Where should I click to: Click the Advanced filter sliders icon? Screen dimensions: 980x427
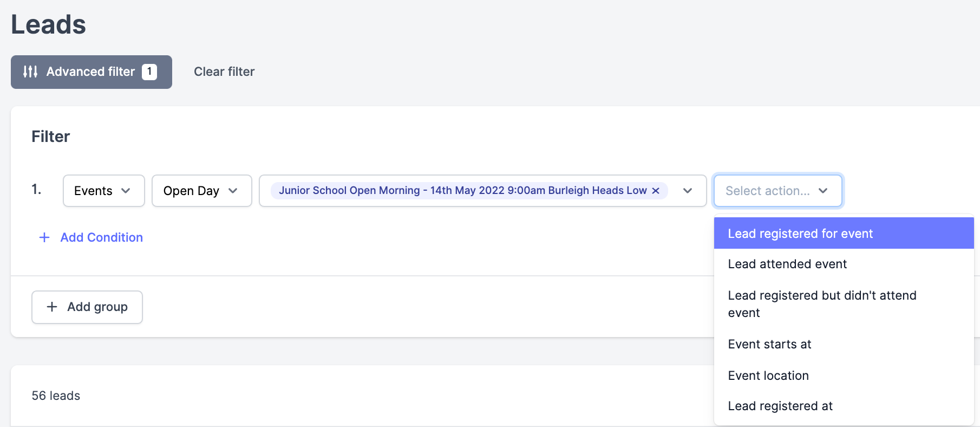30,72
